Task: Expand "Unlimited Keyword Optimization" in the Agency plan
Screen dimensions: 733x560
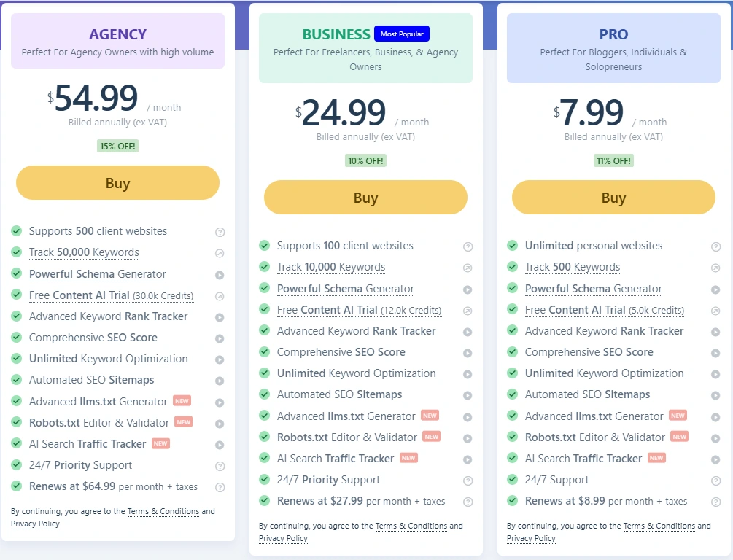Action: click(x=220, y=359)
